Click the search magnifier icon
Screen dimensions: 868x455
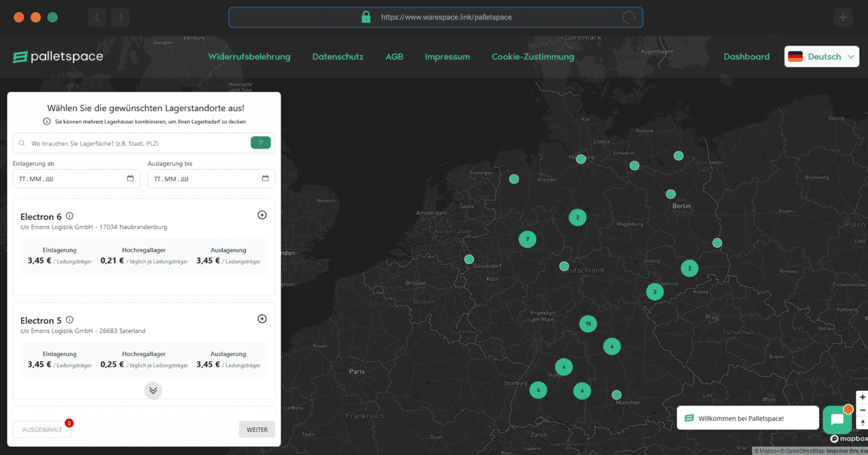click(22, 143)
